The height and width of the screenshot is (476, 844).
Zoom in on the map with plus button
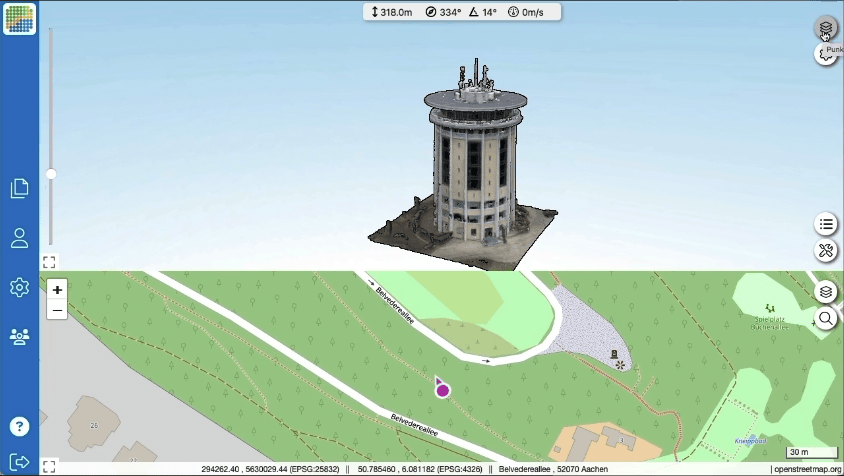coord(57,290)
